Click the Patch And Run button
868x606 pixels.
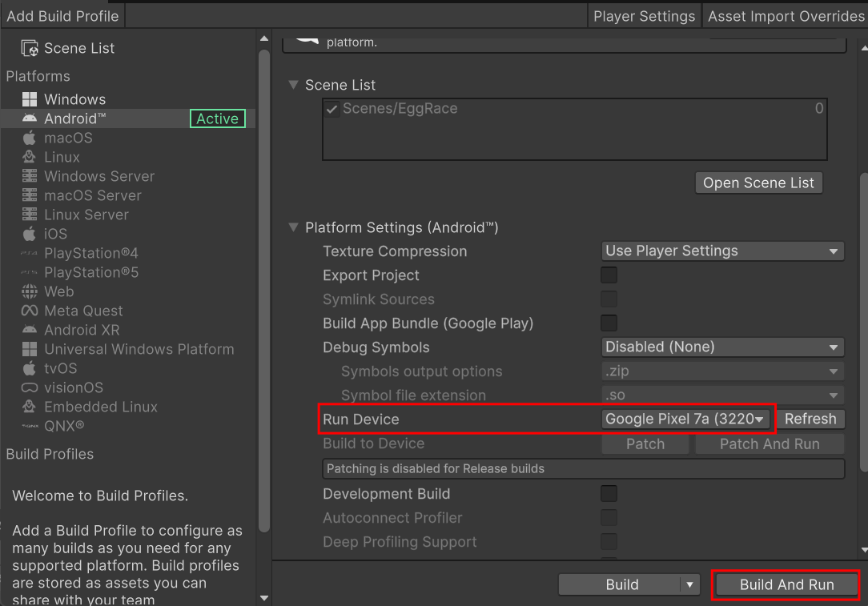tap(770, 443)
